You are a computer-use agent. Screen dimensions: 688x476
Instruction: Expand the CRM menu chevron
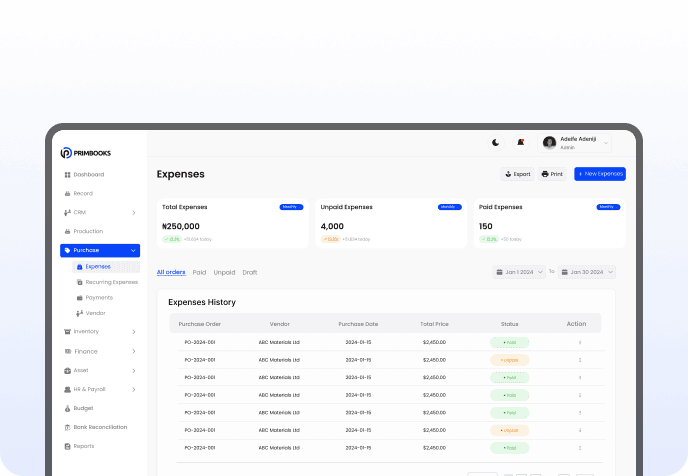(134, 213)
